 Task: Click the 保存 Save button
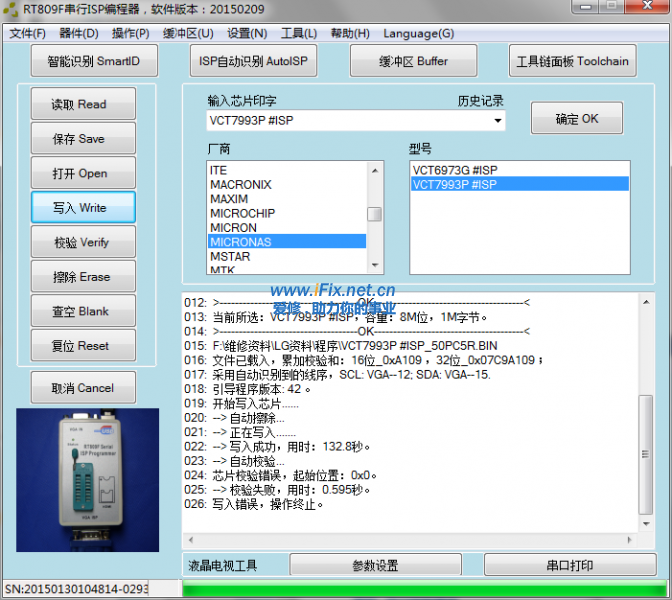pyautogui.click(x=83, y=138)
